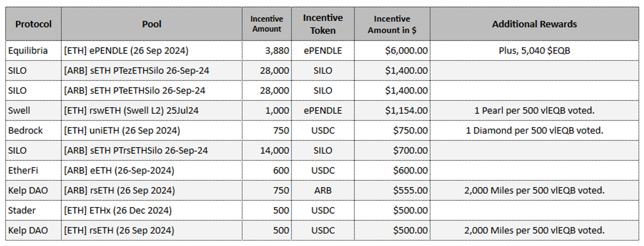Click the Protocol column header
Viewport: 644px width, 246px height.
33,24
